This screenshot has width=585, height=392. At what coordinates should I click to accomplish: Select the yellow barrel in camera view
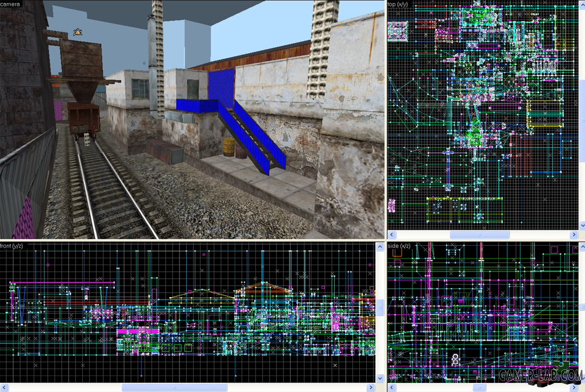tap(229, 147)
